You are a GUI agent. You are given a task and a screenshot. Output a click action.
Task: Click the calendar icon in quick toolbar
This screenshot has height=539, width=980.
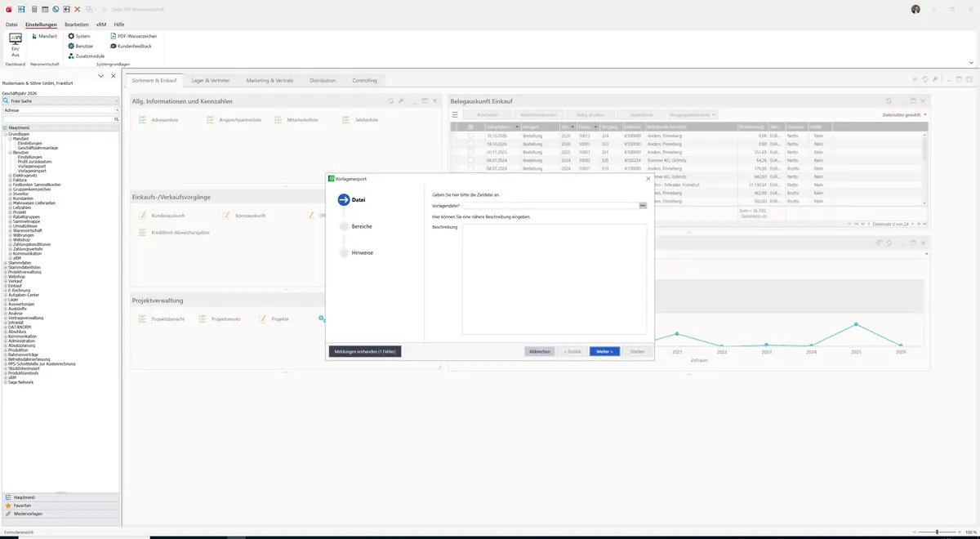point(44,9)
